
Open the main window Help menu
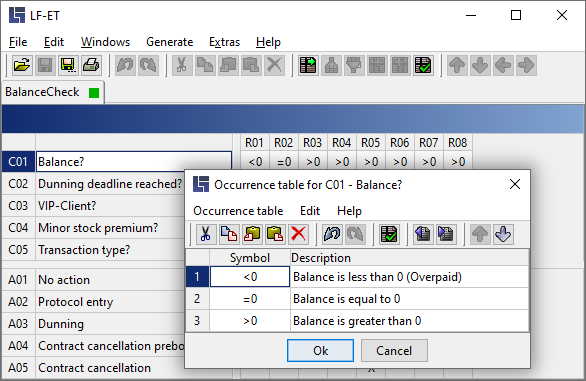[x=268, y=42]
